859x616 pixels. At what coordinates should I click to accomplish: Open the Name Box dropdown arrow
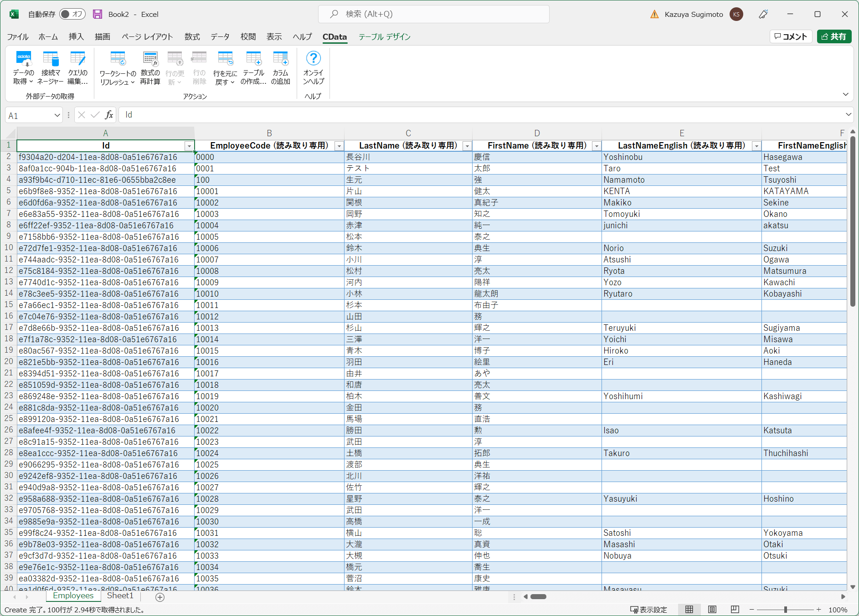pos(57,115)
